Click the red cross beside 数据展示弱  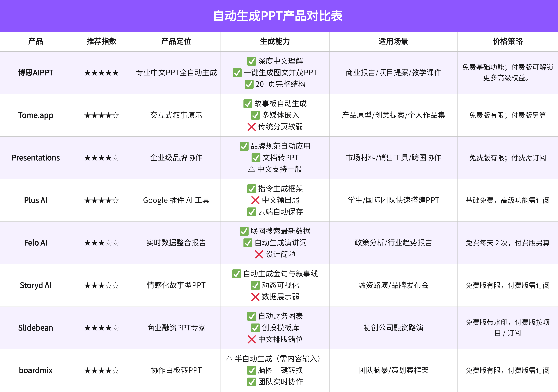point(255,297)
